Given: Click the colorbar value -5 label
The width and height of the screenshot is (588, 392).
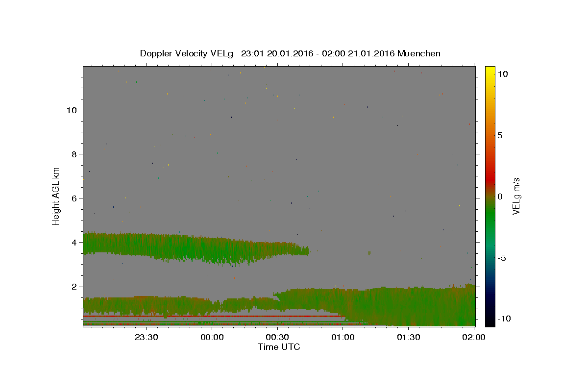Looking at the screenshot, I should pyautogui.click(x=502, y=258).
